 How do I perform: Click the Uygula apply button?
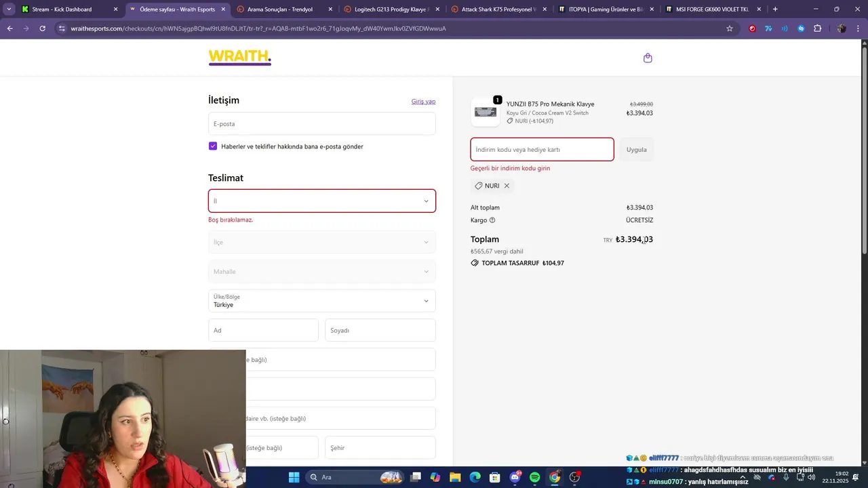pos(636,150)
